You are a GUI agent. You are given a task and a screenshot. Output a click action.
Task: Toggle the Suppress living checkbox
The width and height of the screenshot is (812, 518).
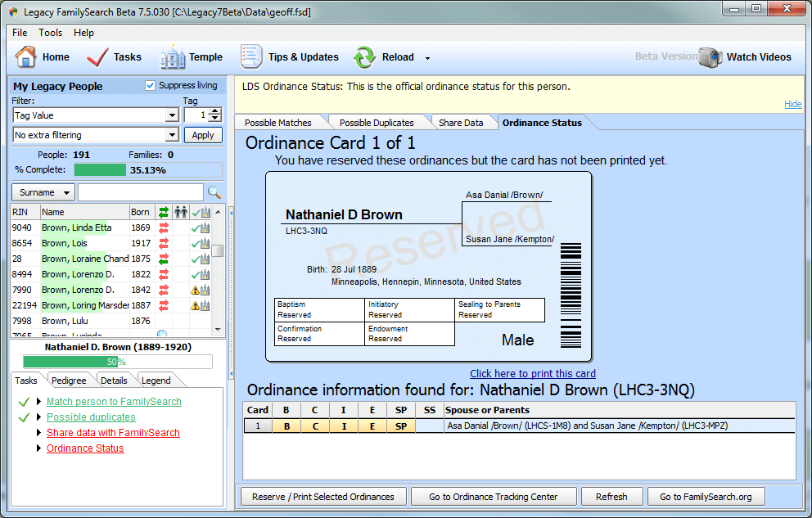(150, 85)
